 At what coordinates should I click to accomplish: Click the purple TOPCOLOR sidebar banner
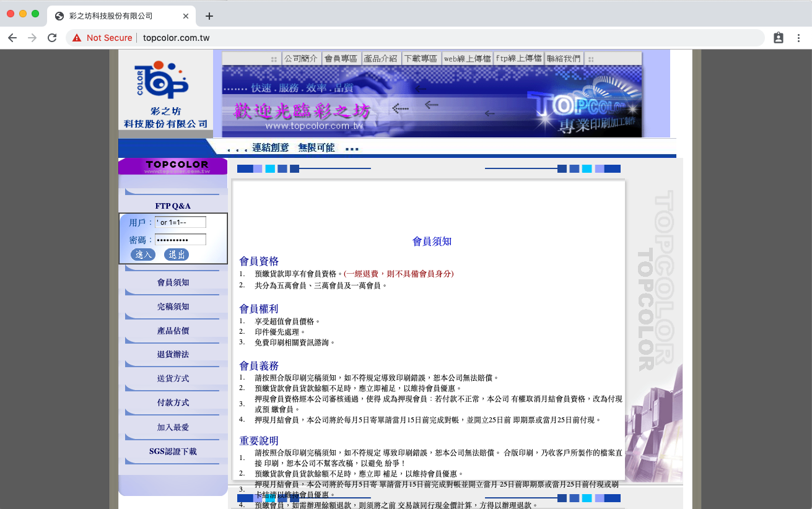[x=173, y=166]
